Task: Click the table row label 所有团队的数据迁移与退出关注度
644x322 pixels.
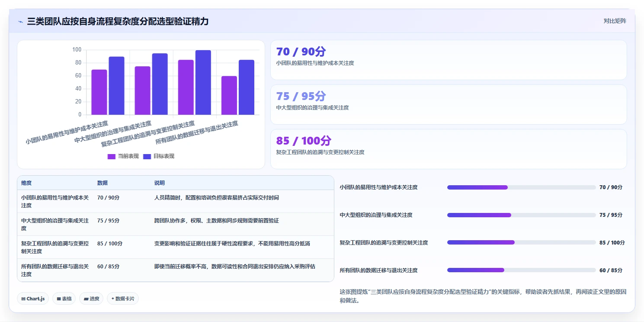Action: pos(55,270)
